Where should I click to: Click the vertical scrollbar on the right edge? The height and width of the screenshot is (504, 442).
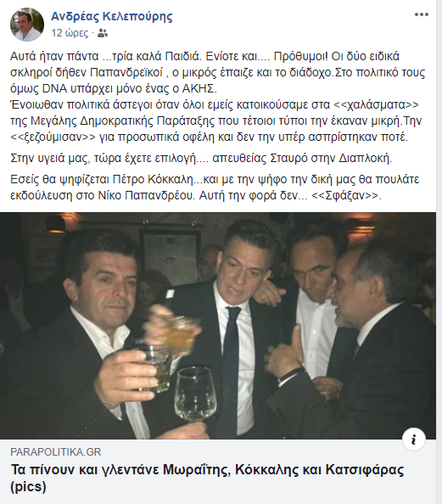[439, 252]
